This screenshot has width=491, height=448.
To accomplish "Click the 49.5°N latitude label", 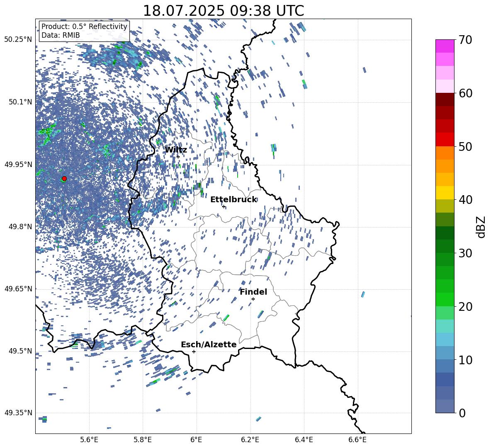I will click(20, 351).
